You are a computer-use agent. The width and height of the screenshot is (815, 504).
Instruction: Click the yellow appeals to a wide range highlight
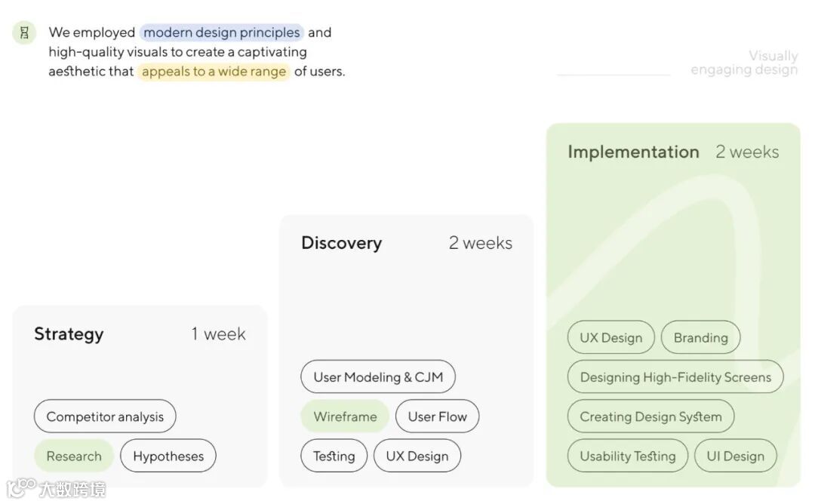(x=214, y=72)
